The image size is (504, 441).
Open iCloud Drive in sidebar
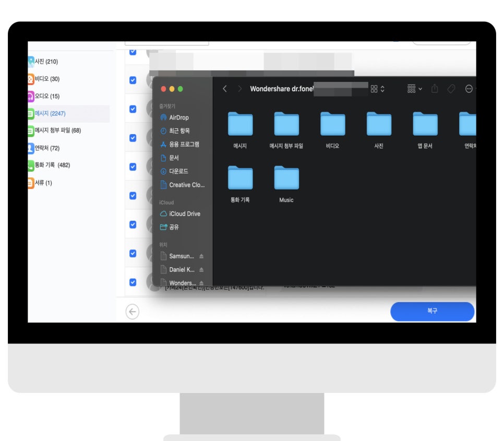pos(180,214)
